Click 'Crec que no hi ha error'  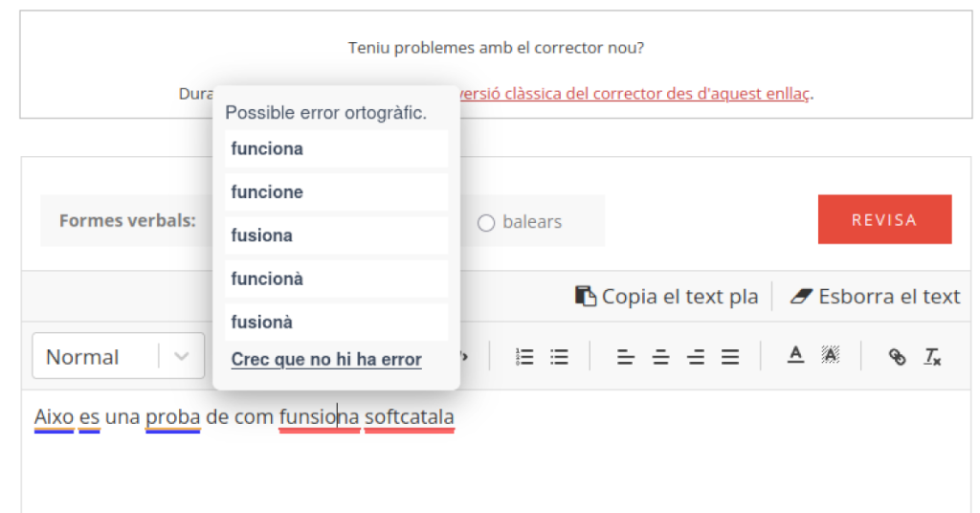tap(326, 360)
